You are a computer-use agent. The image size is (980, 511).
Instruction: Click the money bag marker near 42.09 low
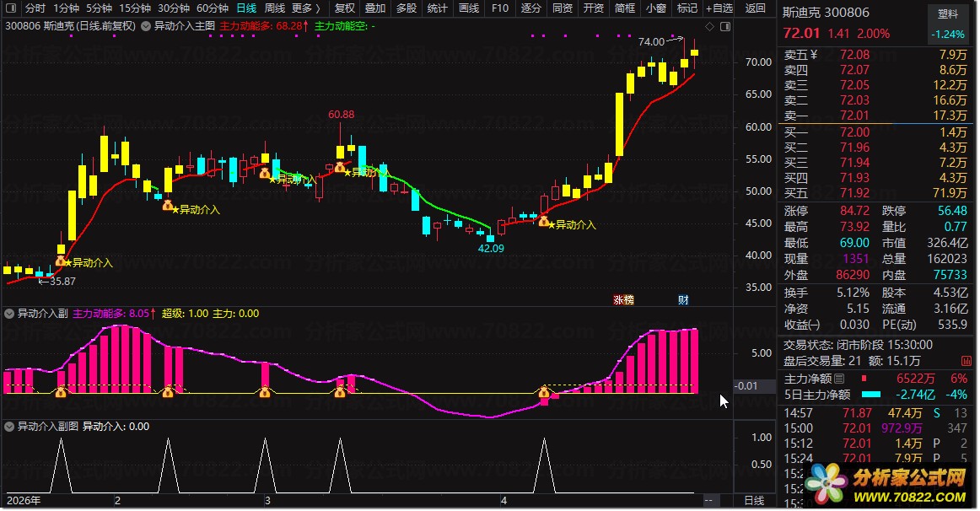544,222
